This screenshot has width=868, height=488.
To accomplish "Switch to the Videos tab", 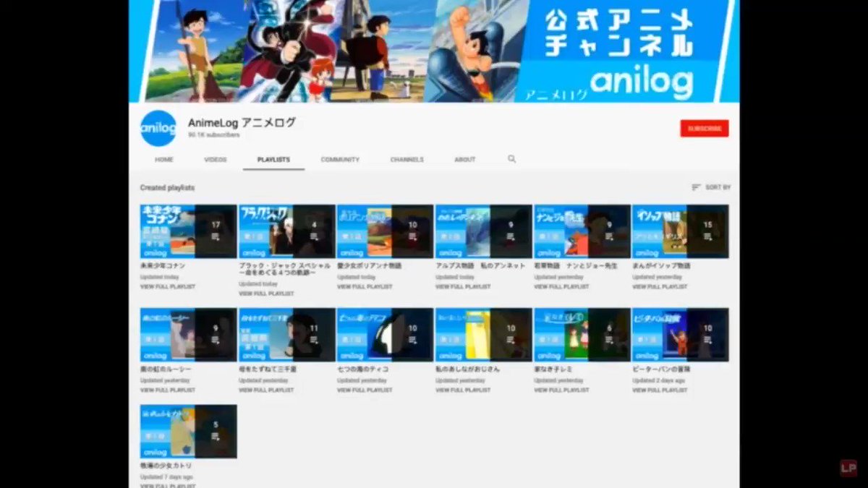I will coord(216,160).
